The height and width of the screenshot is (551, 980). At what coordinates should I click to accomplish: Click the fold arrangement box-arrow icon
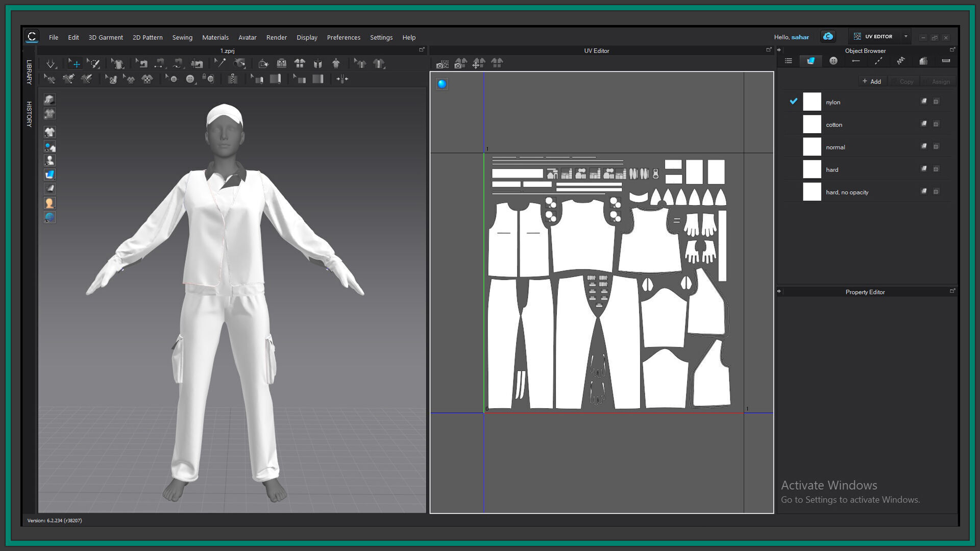click(x=263, y=63)
